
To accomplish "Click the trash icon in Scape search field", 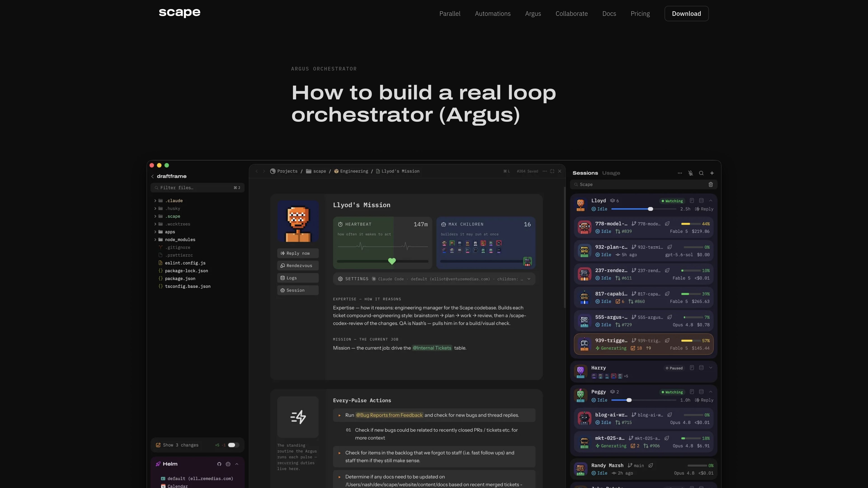I will 711,185.
